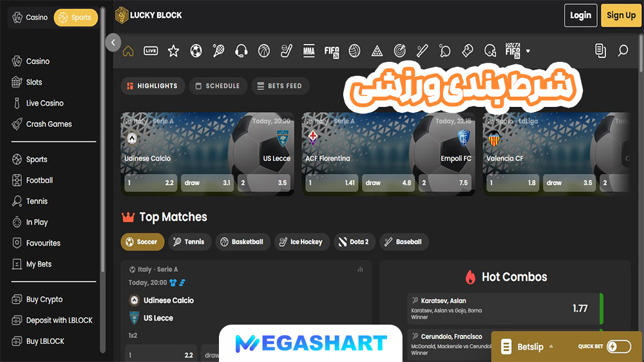The image size is (644, 362).
Task: Open the search magnifier icon
Action: click(623, 51)
